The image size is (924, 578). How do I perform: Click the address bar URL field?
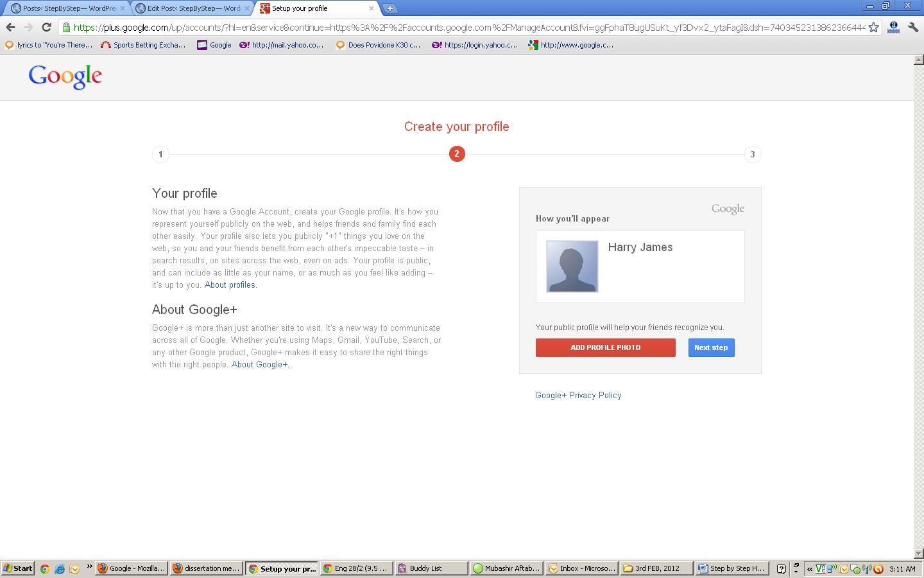pos(468,27)
